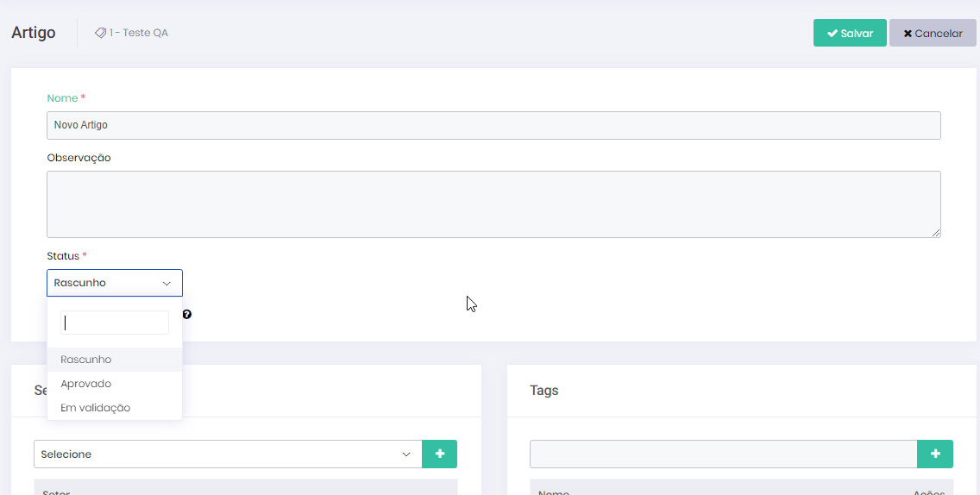
Task: Click the Tags text input field
Action: [723, 454]
